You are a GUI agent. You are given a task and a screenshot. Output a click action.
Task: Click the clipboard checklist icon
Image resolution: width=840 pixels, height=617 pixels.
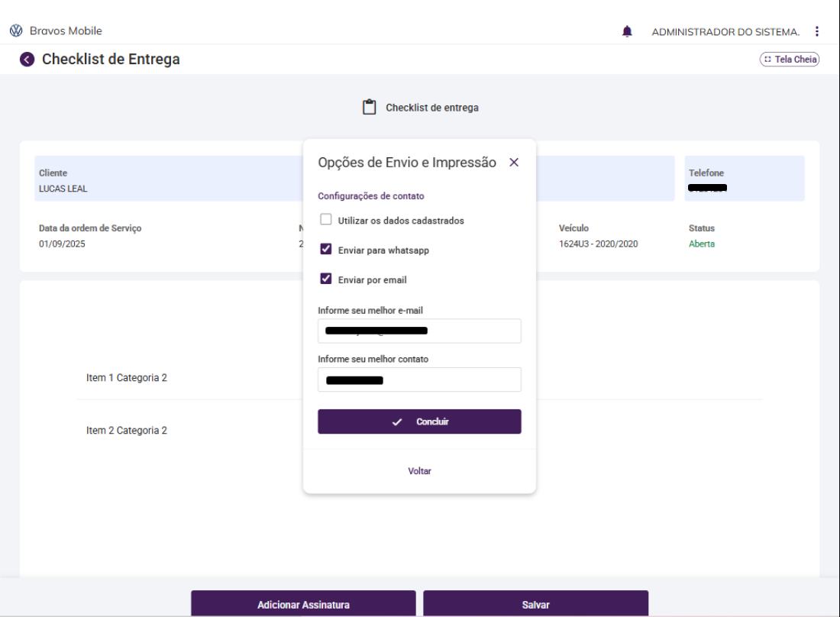coord(370,108)
